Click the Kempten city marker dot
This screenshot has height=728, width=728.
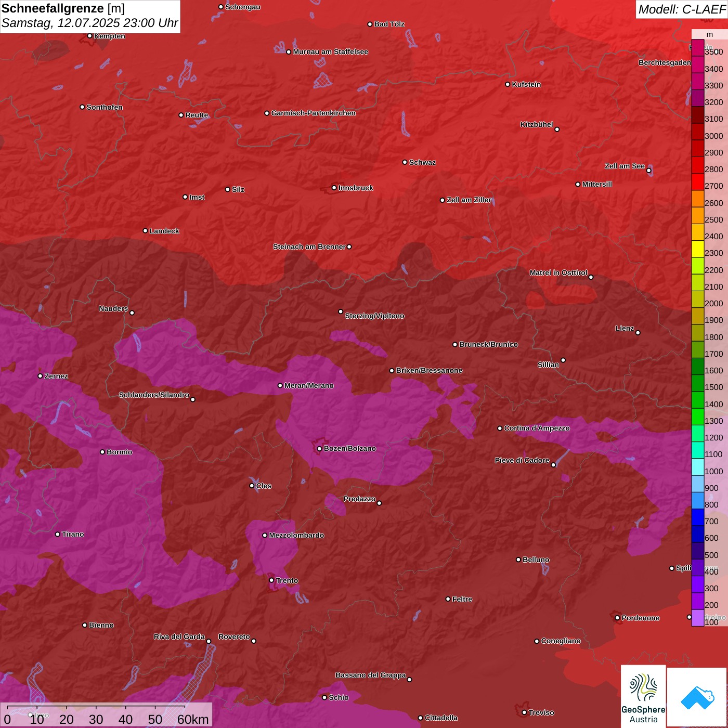(x=89, y=36)
